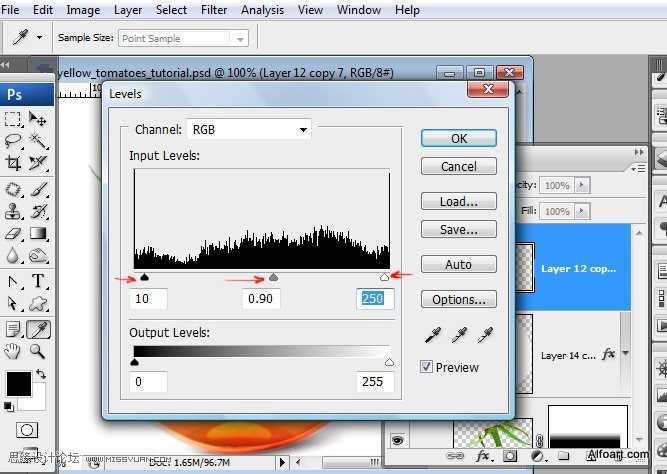Select the Crop tool
667x474 pixels.
click(13, 163)
